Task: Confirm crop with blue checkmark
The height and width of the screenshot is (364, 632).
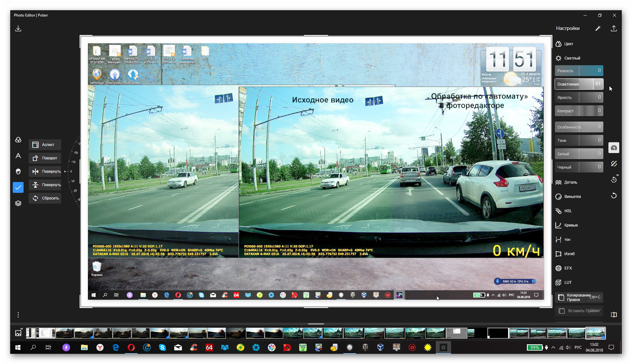Action: point(18,187)
